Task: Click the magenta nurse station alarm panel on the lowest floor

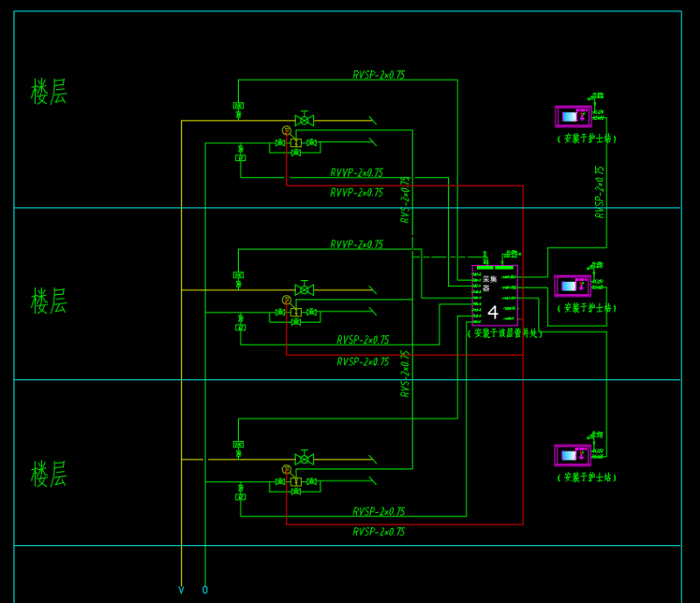Action: pyautogui.click(x=573, y=456)
